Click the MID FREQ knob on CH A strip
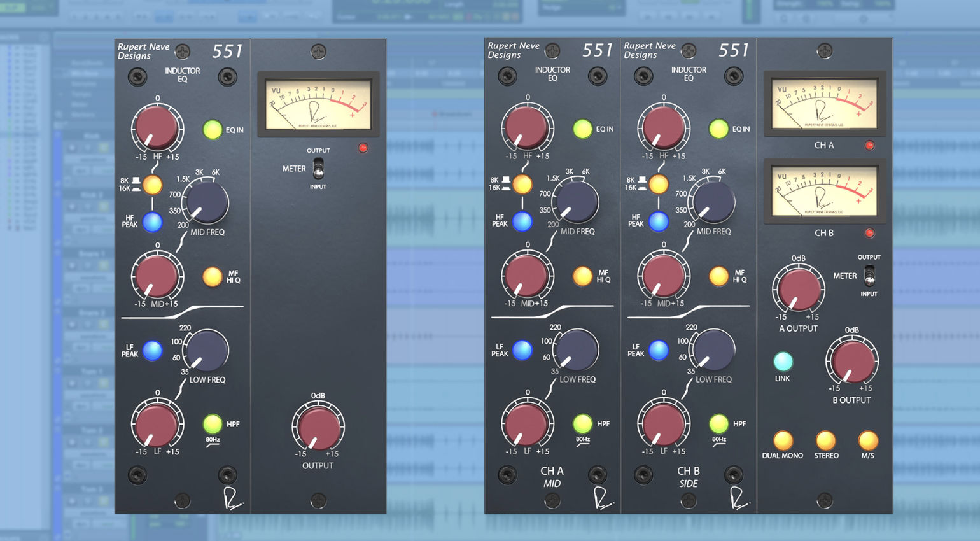The image size is (980, 541). (577, 202)
